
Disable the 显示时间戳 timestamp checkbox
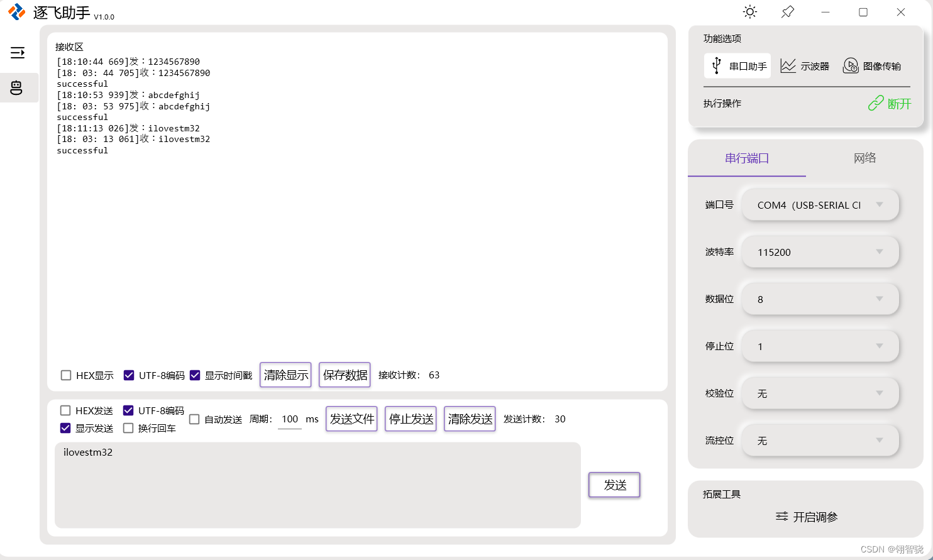[x=195, y=375]
